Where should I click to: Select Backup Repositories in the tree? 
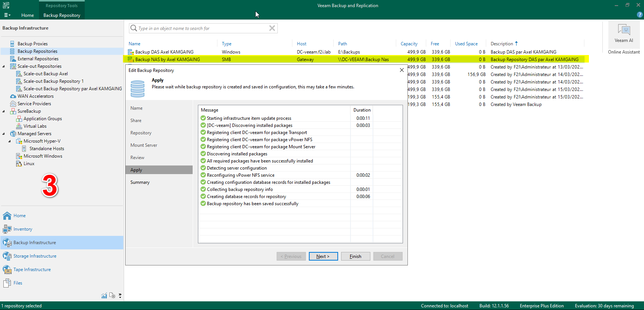[x=62, y=51]
